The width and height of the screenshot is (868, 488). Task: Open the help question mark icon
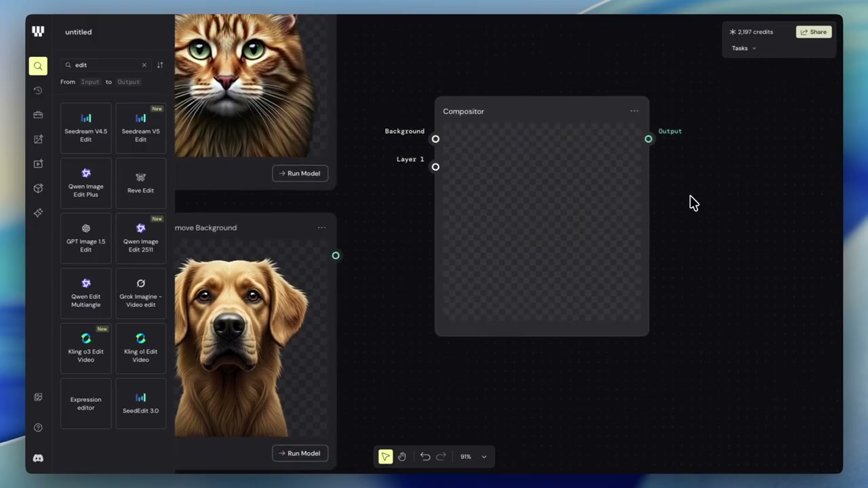click(x=38, y=428)
